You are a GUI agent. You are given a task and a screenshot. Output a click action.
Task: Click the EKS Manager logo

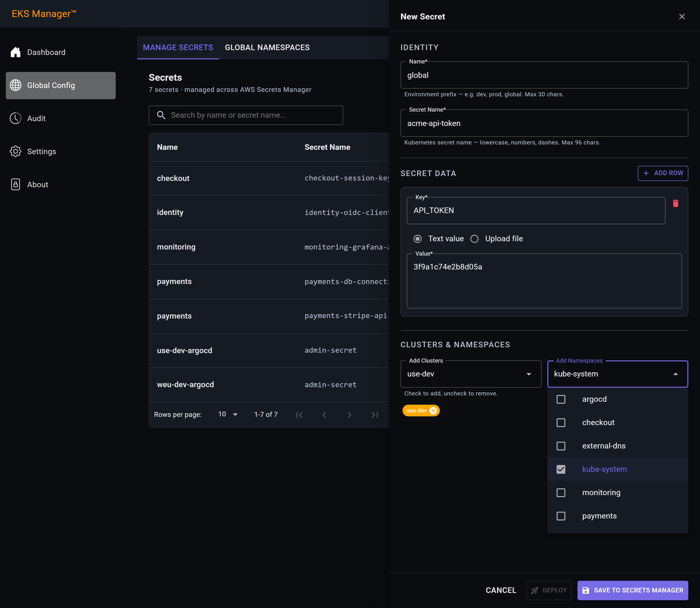click(44, 14)
